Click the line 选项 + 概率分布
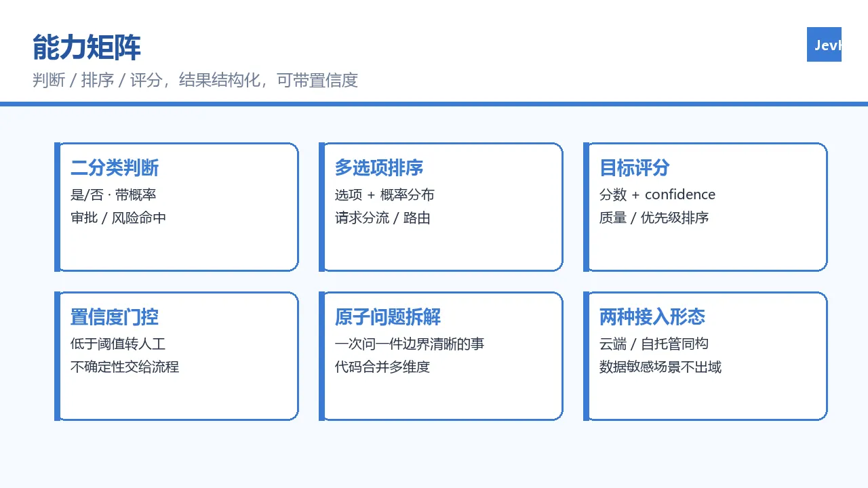Image resolution: width=868 pixels, height=488 pixels. tap(384, 195)
